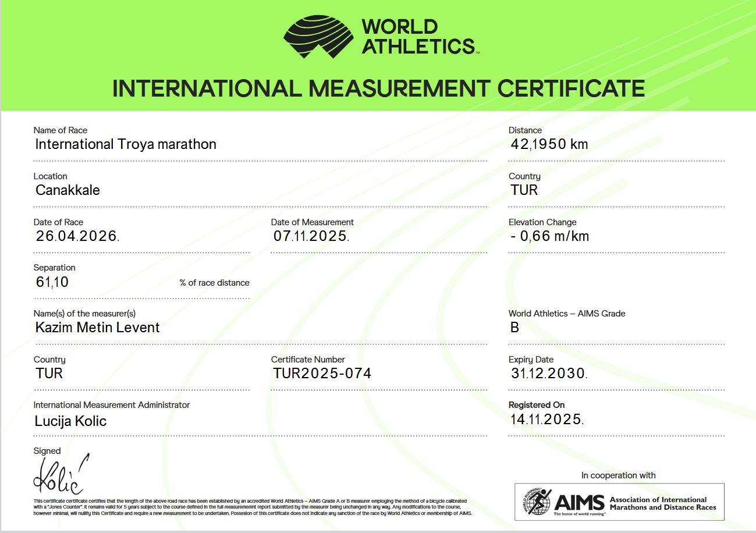756x533 pixels.
Task: Click the AIMS Grade value B
Action: click(x=514, y=328)
